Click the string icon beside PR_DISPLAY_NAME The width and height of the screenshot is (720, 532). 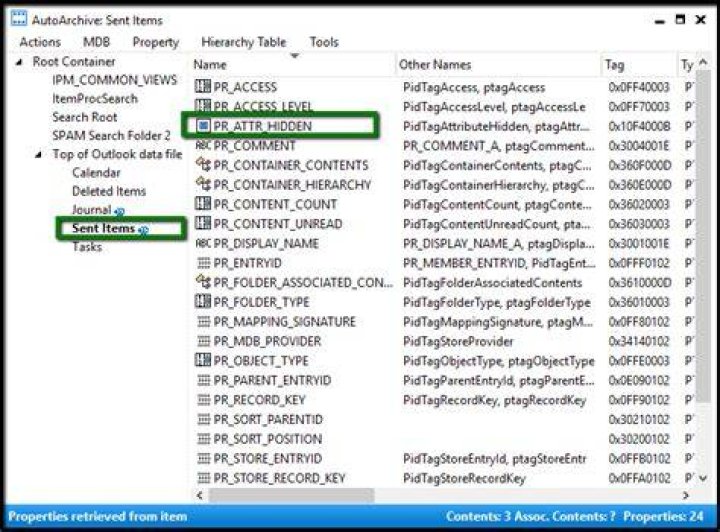[203, 243]
